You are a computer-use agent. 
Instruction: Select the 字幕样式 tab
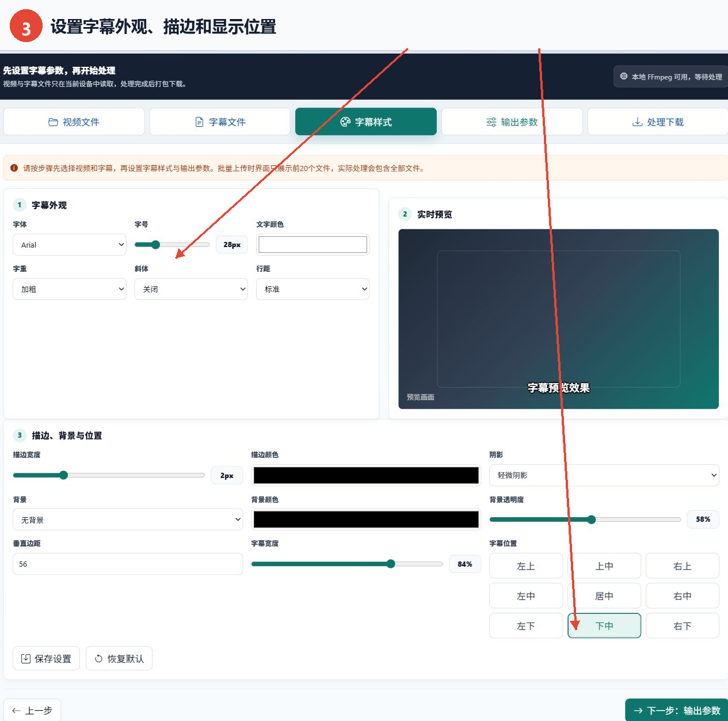[x=366, y=122]
